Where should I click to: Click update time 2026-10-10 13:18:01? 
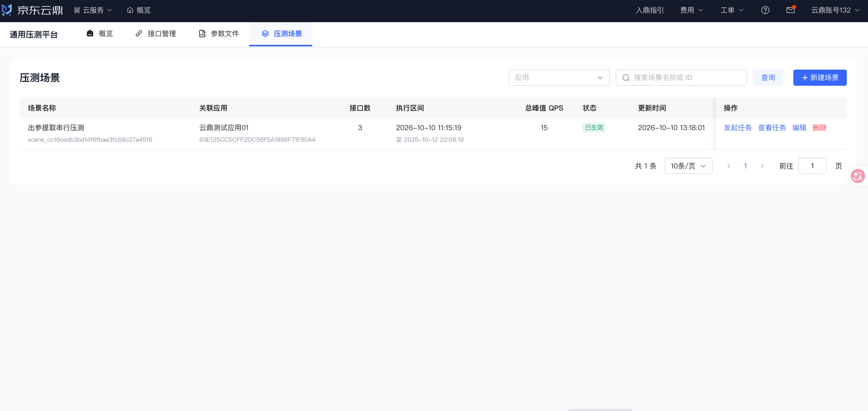point(671,128)
